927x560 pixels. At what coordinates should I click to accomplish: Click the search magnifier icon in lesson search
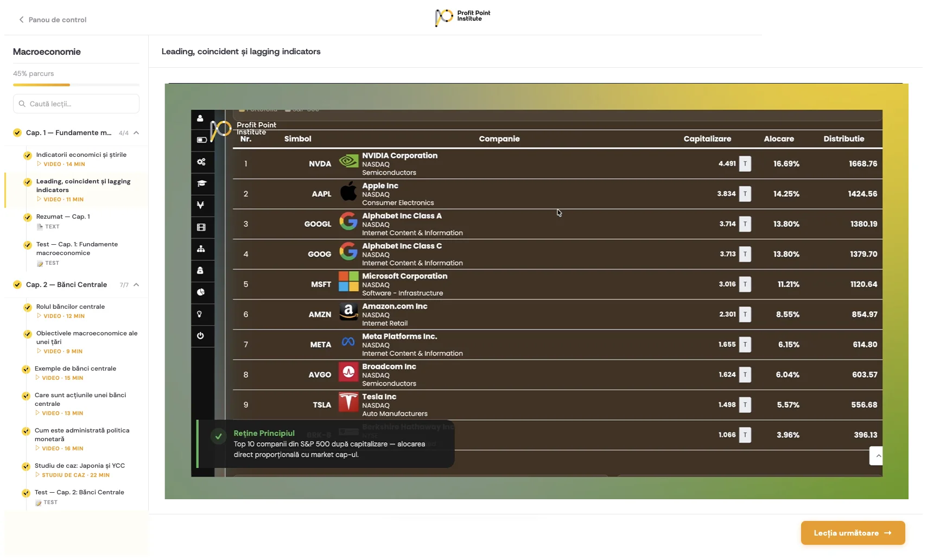tap(22, 104)
